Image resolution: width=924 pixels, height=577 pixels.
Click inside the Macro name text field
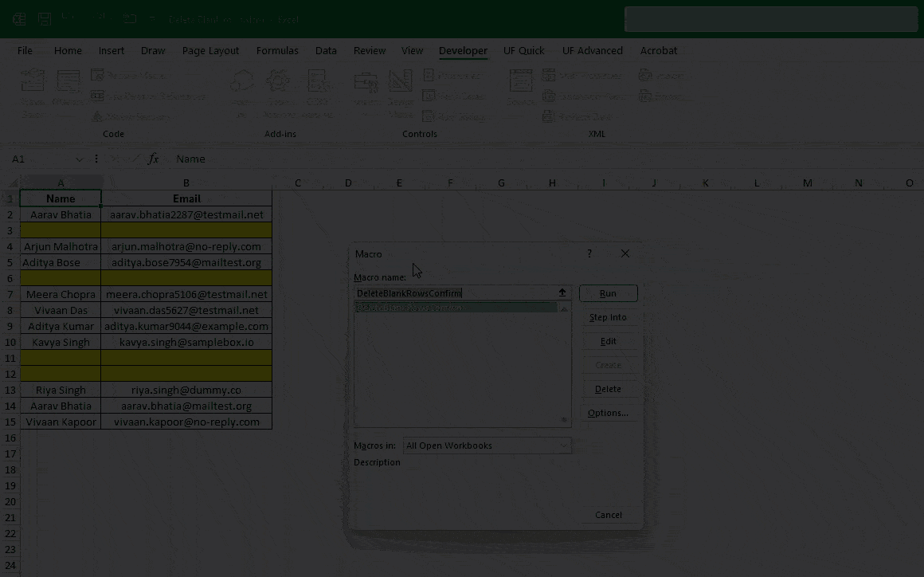click(x=454, y=293)
